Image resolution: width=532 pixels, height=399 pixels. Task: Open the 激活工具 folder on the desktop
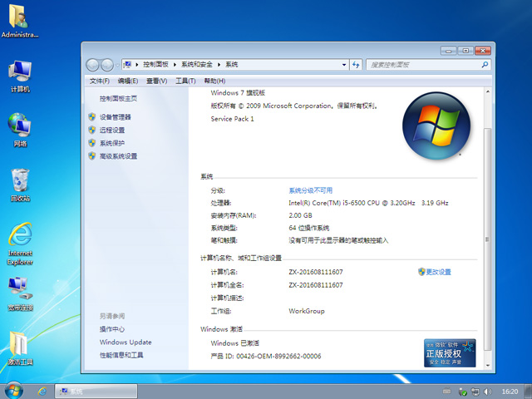(20, 347)
